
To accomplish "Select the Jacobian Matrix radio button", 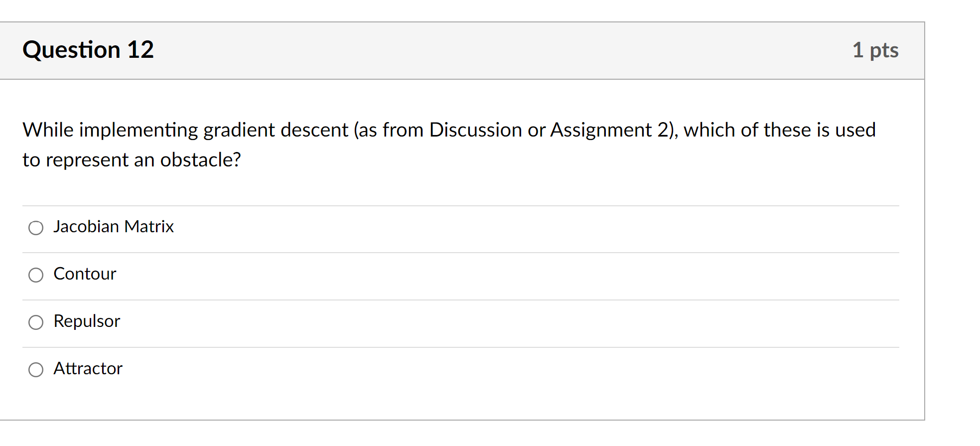I will click(x=35, y=228).
